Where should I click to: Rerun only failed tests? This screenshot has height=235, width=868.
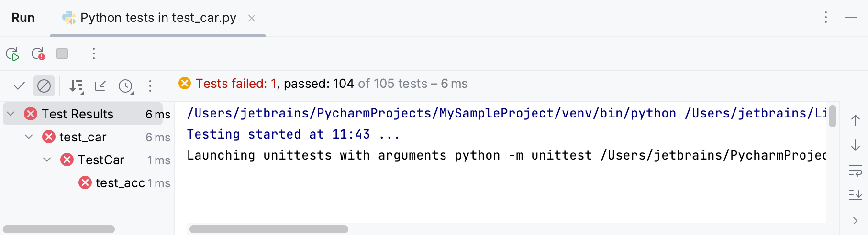[38, 54]
